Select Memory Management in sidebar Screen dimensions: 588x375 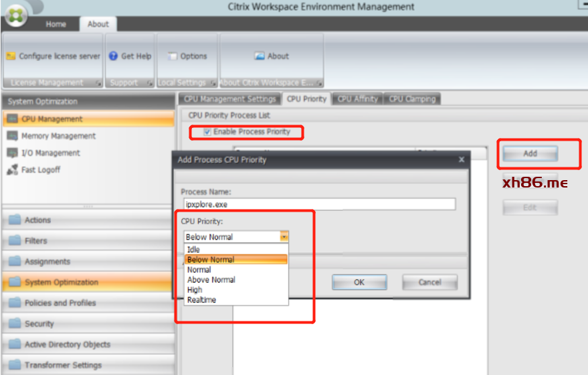58,136
